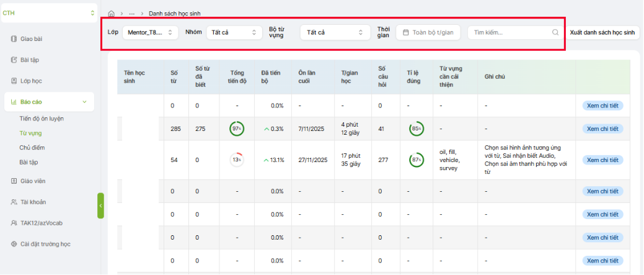Select Tiến độ ôn luyện submenu
The image size is (644, 275).
[x=42, y=119]
